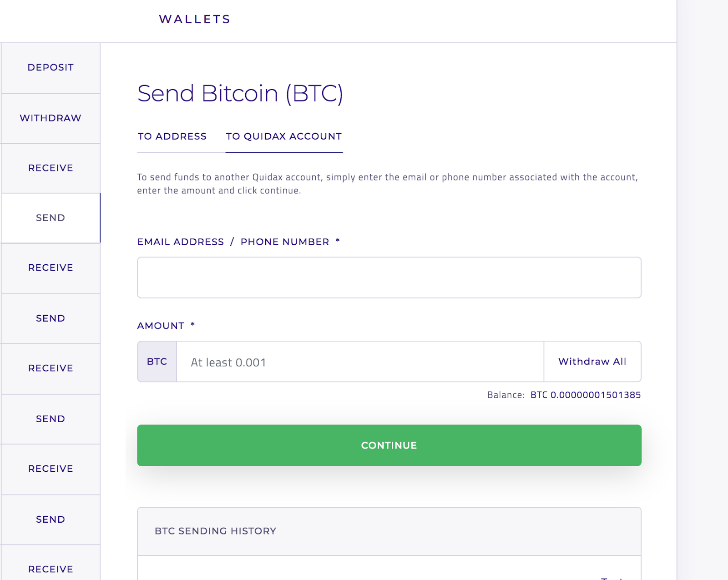
Task: Click the bottom-most RECEIVE item in the sidebar
Action: click(51, 569)
